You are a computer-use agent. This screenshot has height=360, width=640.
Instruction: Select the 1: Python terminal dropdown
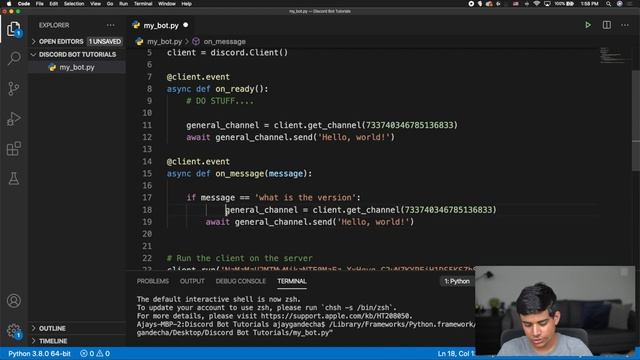click(457, 281)
